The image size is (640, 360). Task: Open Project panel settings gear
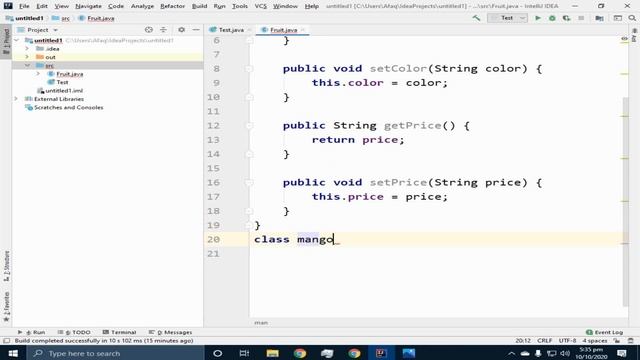pyautogui.click(x=181, y=30)
